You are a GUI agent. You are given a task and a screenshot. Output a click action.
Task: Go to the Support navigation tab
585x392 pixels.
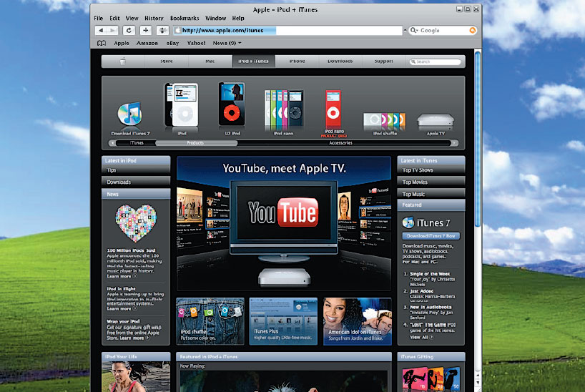point(384,61)
